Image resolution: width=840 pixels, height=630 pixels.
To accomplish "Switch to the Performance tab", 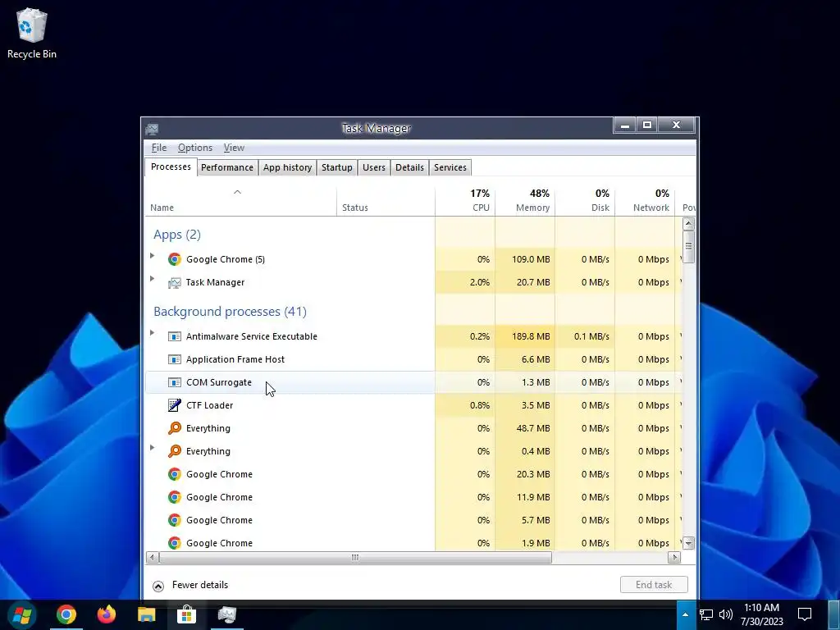I will [x=227, y=167].
